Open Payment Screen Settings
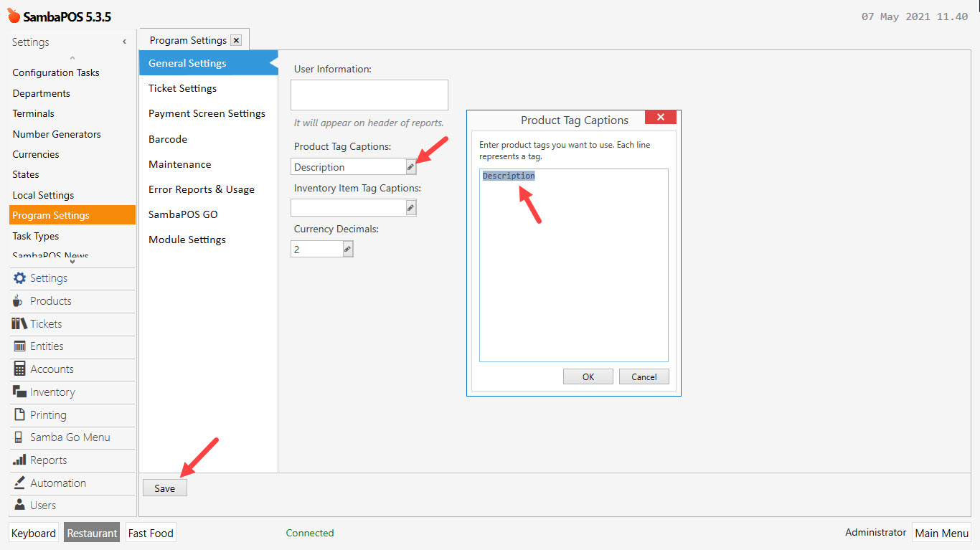Image resolution: width=980 pixels, height=550 pixels. [x=207, y=113]
